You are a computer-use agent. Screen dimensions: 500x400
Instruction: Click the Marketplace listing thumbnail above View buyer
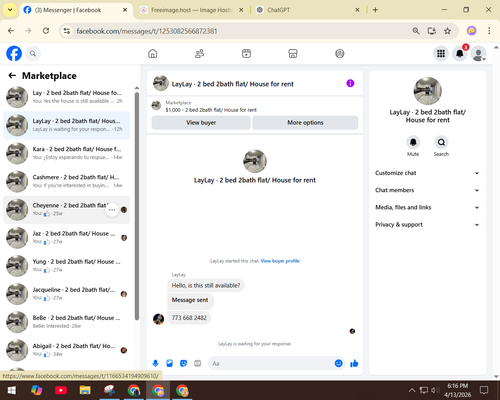click(x=156, y=106)
